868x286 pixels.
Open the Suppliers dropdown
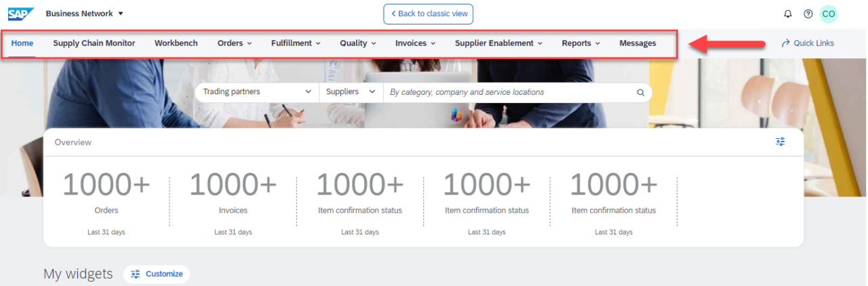pyautogui.click(x=351, y=92)
